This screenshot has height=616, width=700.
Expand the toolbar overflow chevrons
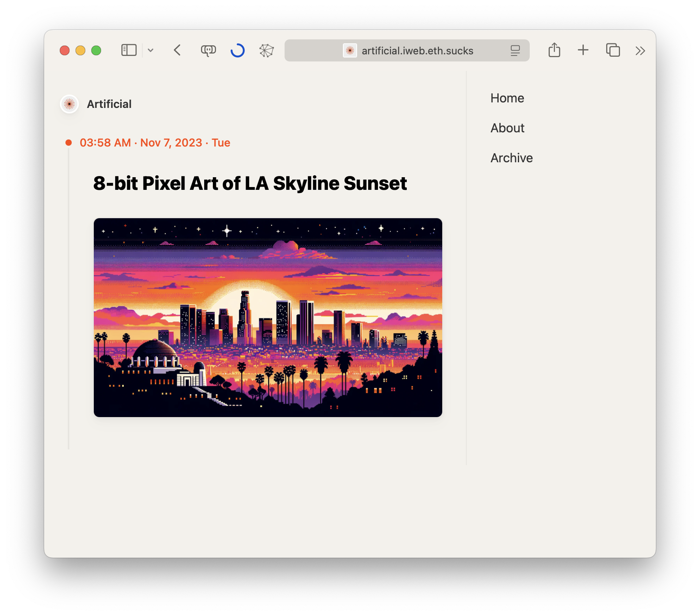click(x=640, y=50)
